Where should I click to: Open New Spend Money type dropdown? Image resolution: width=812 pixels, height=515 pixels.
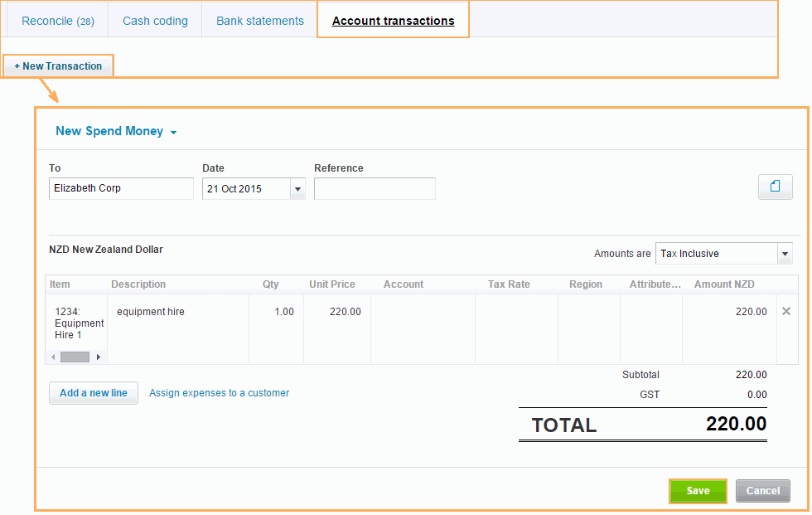[173, 132]
